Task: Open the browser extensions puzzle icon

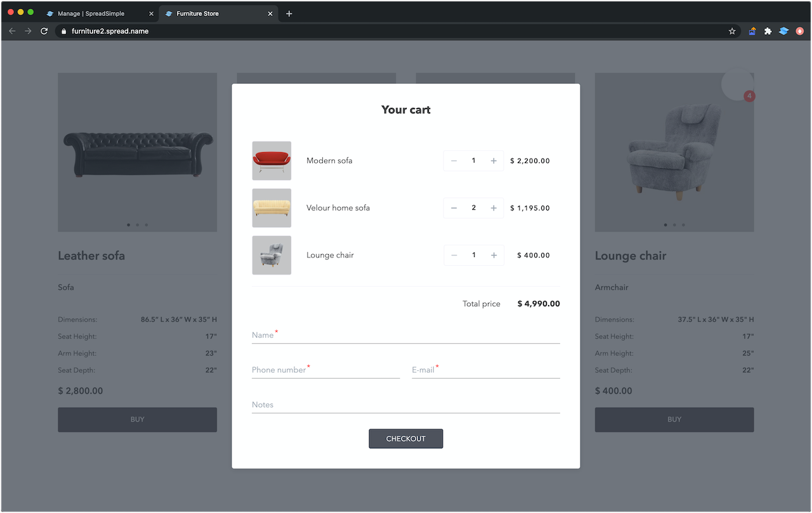Action: click(x=768, y=30)
